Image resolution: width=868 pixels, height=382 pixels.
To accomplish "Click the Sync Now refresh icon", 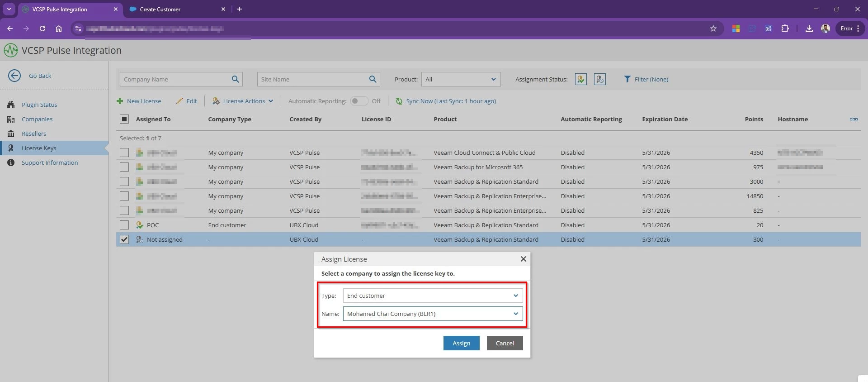I will tap(399, 101).
